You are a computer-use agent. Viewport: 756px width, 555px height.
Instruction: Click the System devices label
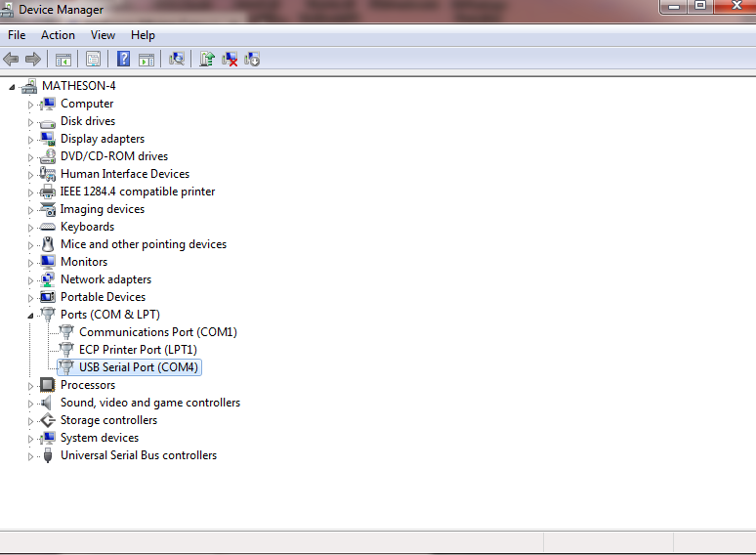click(x=100, y=438)
